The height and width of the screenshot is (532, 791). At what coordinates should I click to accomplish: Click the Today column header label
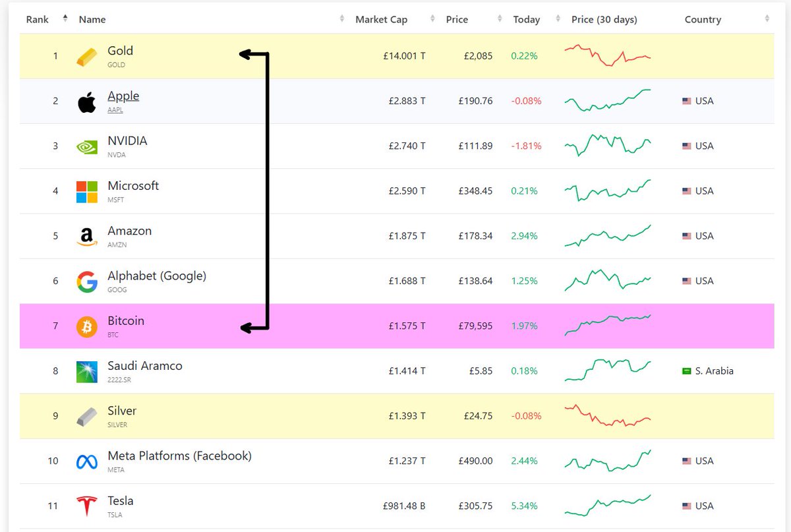pyautogui.click(x=527, y=19)
